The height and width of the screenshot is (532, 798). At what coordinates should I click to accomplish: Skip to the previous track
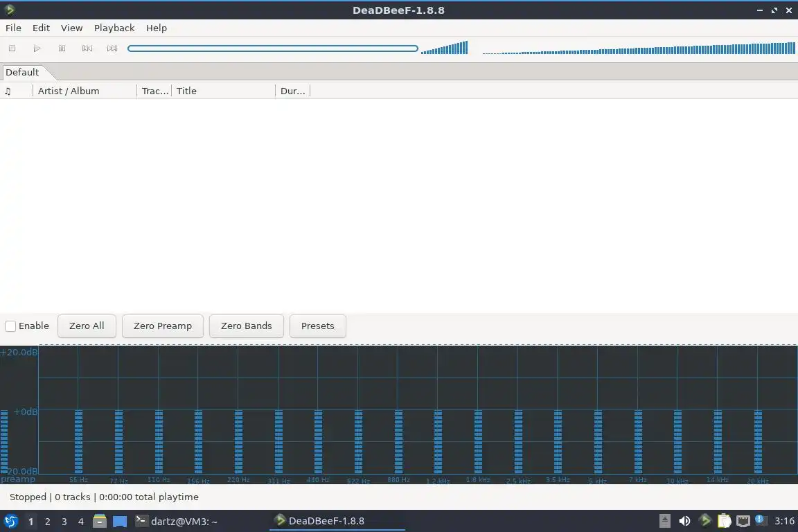(x=87, y=48)
